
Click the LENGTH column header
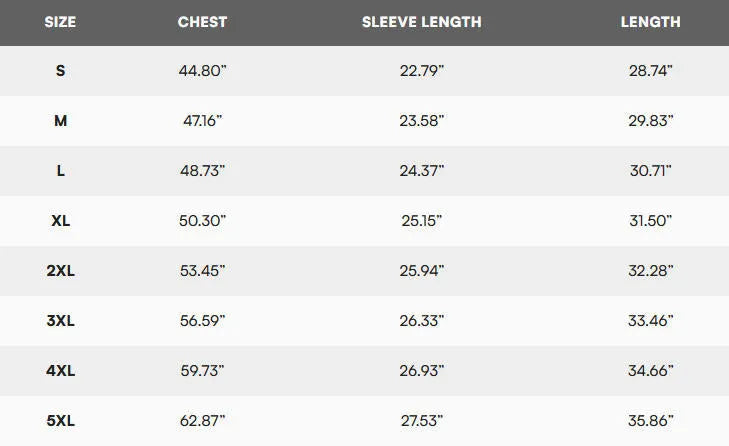coord(650,22)
